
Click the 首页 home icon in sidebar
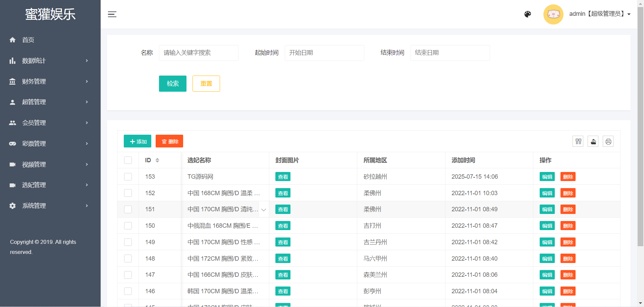point(12,40)
